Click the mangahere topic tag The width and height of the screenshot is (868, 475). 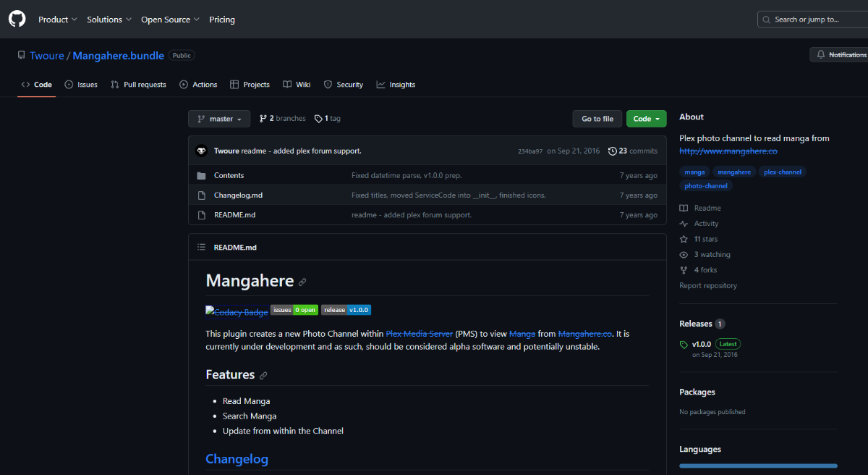click(734, 172)
